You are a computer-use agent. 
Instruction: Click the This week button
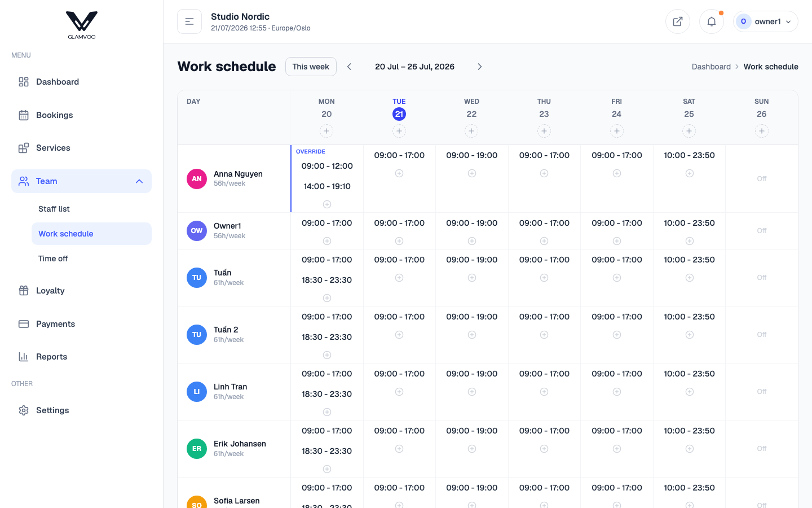click(x=311, y=67)
